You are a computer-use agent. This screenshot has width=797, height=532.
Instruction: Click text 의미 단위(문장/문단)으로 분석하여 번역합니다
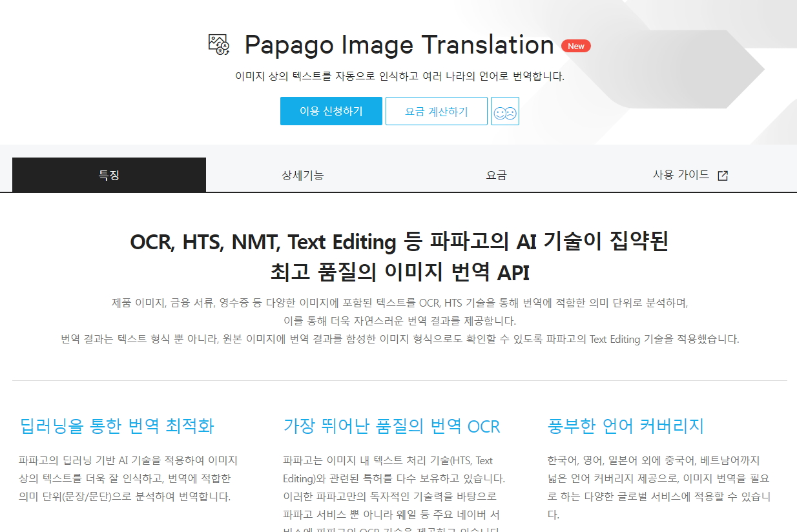click(x=125, y=496)
